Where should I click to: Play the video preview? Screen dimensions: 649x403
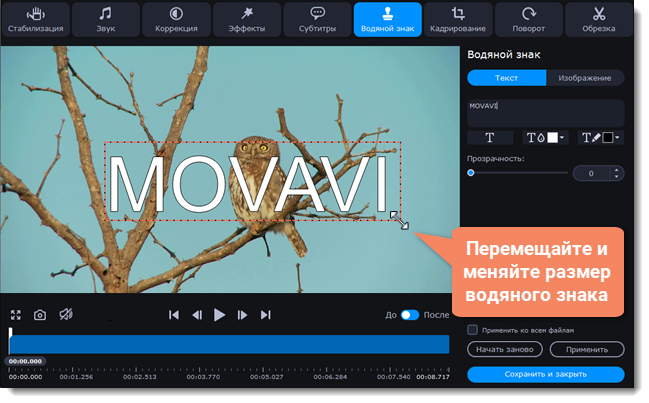click(x=219, y=315)
